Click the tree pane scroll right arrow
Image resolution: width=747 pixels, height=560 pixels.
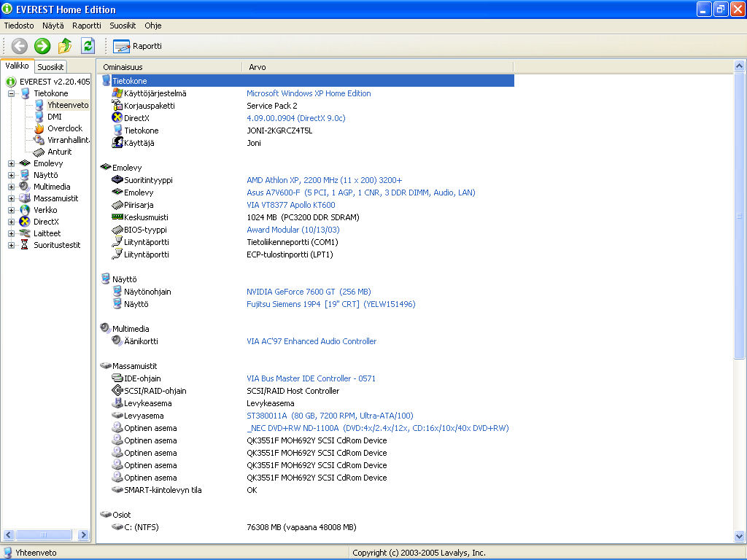pos(83,534)
